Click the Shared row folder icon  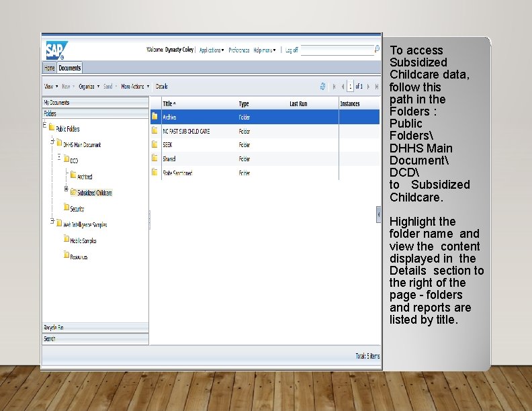[154, 158]
